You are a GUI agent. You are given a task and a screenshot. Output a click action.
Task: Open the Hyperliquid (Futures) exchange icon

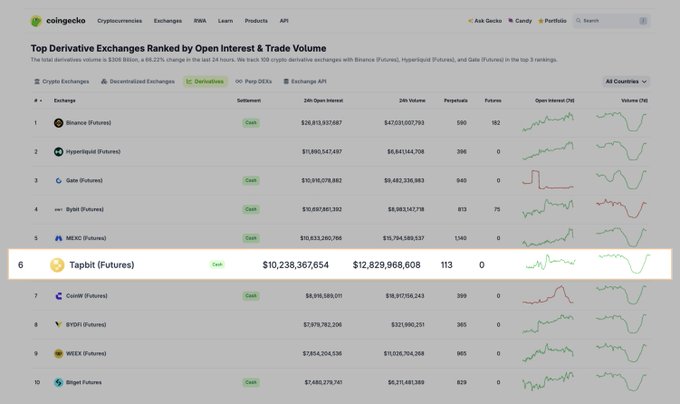59,152
